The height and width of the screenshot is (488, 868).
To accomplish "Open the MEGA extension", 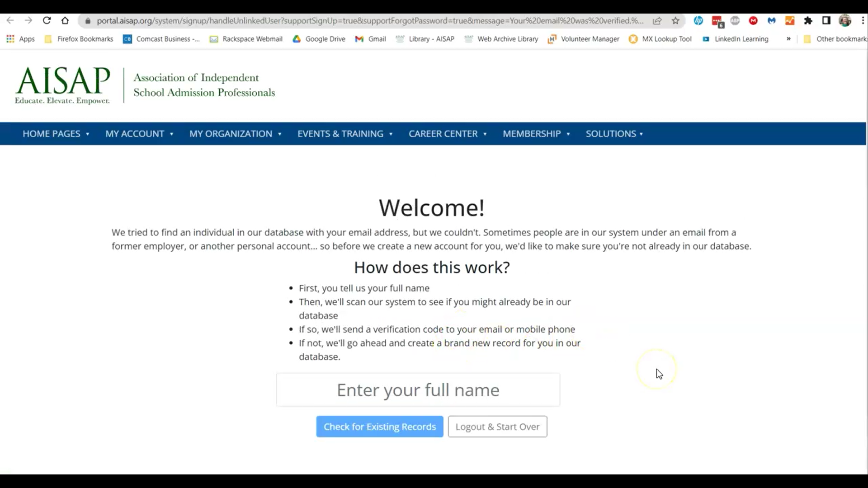I will pos(753,20).
